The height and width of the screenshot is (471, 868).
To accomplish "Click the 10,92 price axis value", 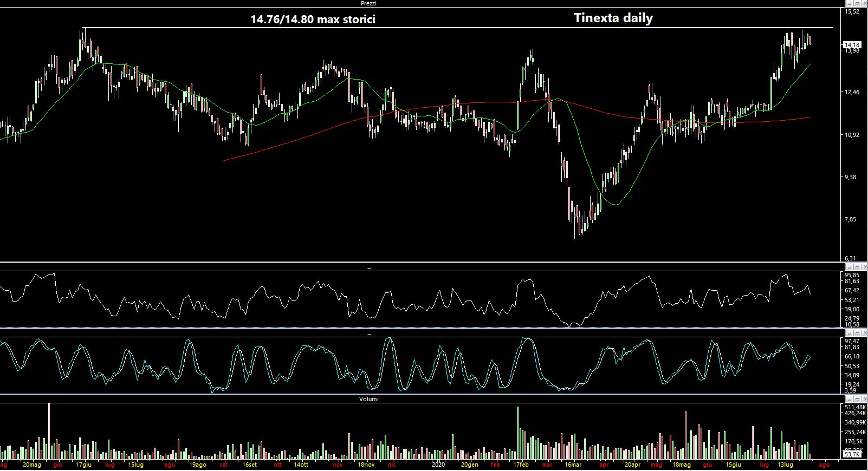I will 852,135.
